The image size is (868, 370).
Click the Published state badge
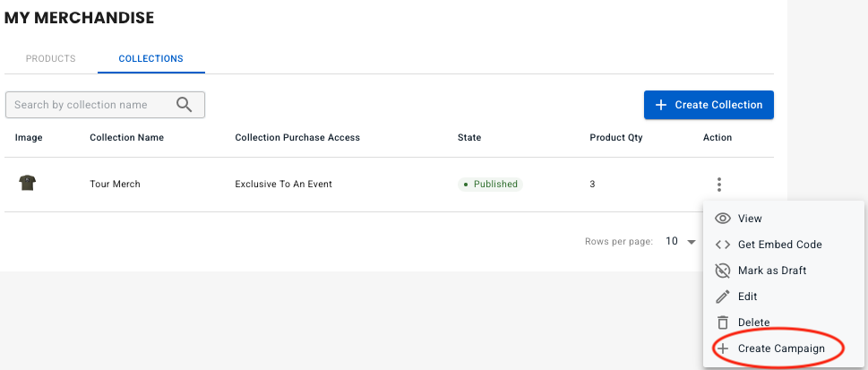(x=490, y=185)
